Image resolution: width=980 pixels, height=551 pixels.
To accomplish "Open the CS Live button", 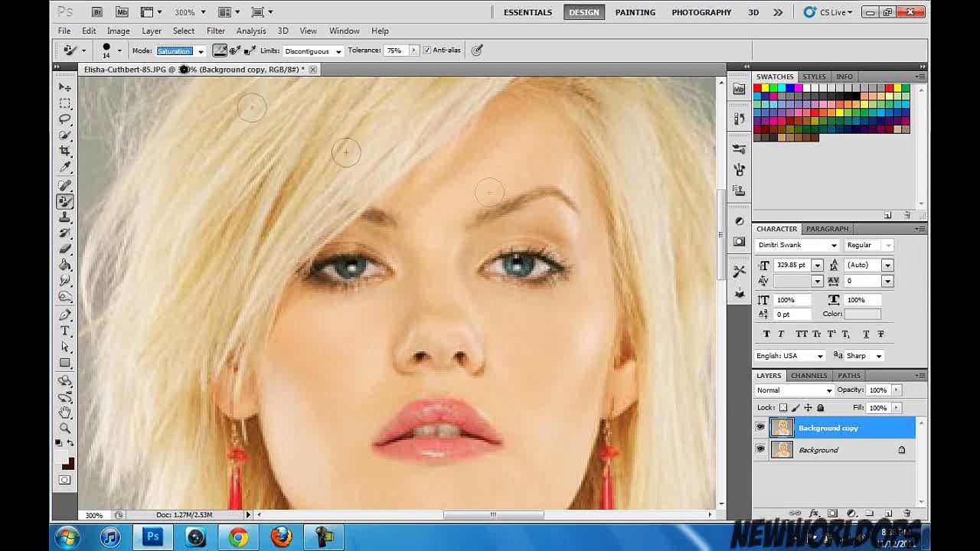I will coord(828,12).
